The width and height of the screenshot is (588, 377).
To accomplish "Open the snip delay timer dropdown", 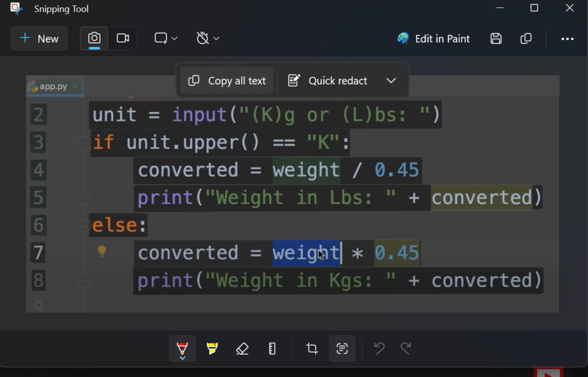I will [207, 38].
